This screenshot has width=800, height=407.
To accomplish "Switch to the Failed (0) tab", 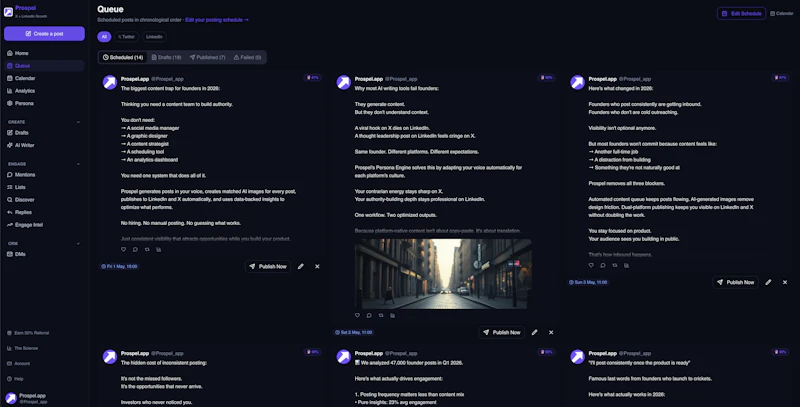I will click(247, 58).
